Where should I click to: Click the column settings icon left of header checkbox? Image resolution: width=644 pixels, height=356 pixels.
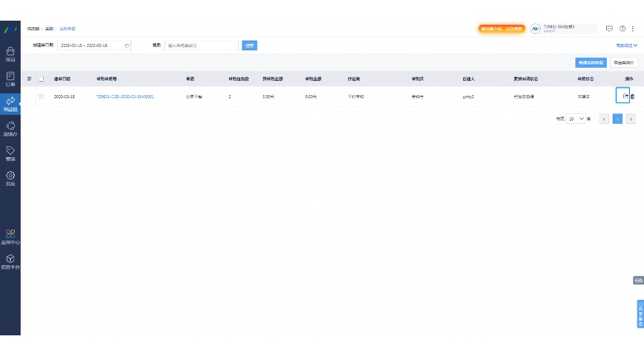coord(29,78)
